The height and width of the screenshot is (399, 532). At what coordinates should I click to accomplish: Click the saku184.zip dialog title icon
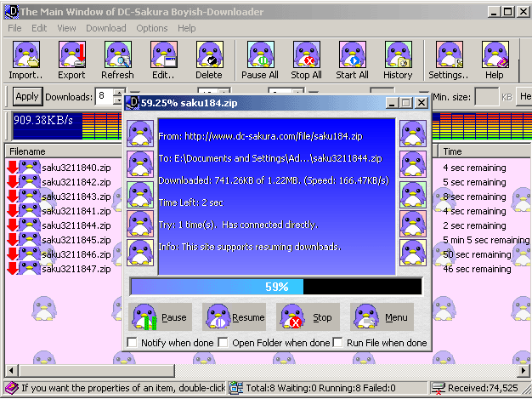click(133, 103)
